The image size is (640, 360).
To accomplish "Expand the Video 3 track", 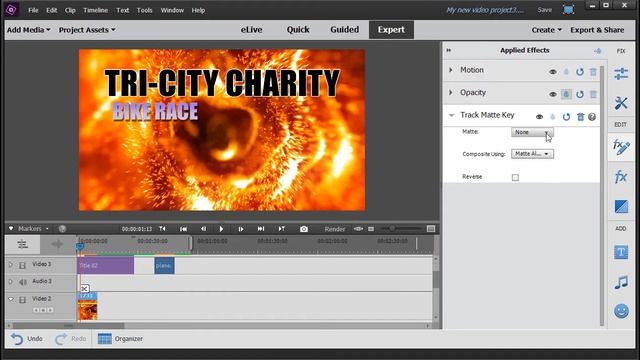I will point(11,265).
